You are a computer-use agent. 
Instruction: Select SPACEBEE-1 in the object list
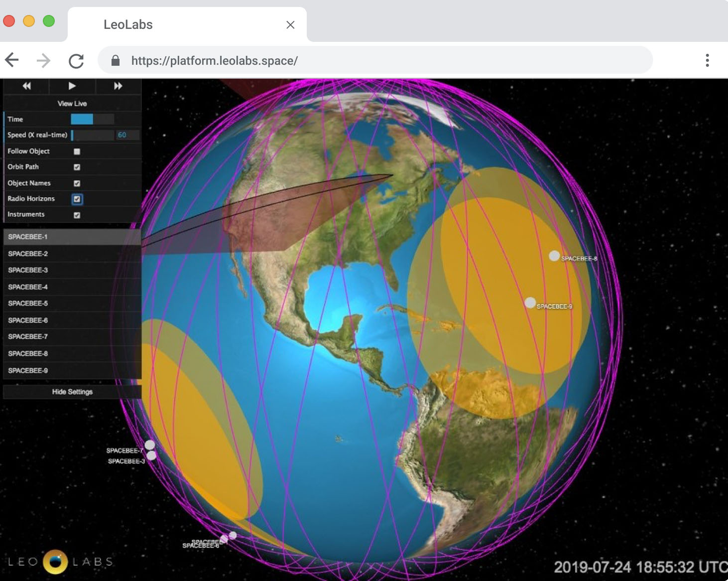pos(72,237)
